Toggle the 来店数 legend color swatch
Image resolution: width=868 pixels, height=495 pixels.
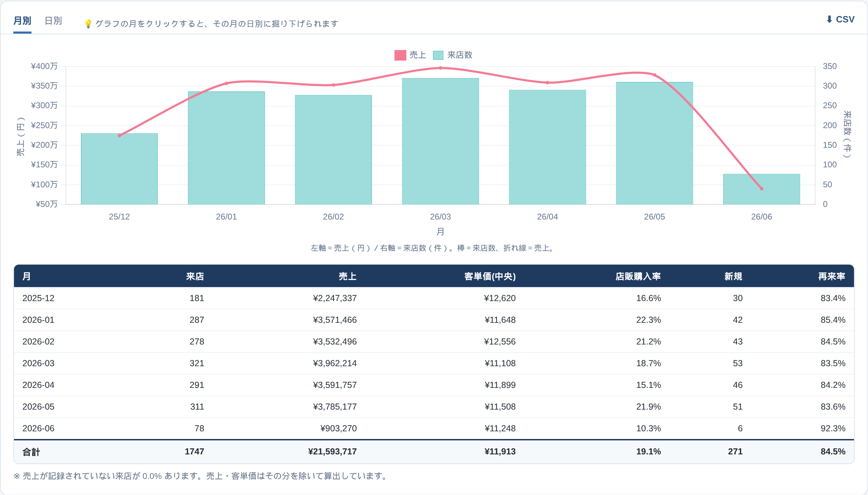[438, 55]
